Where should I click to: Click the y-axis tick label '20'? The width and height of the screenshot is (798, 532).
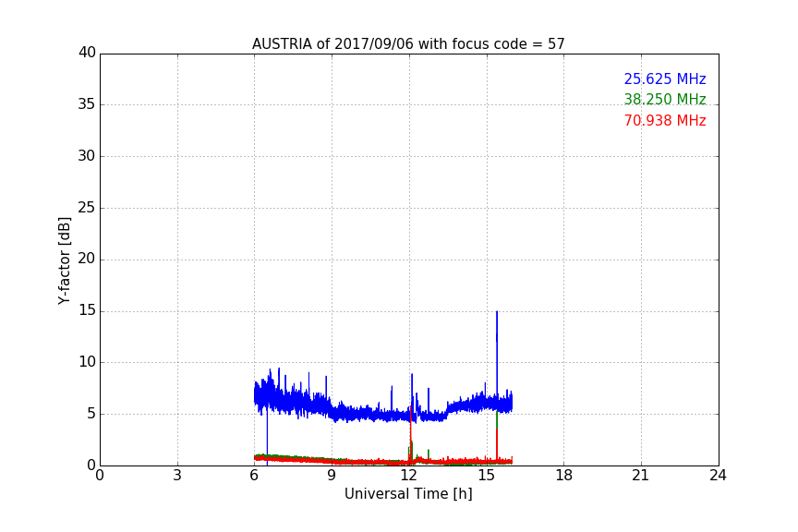point(87,260)
